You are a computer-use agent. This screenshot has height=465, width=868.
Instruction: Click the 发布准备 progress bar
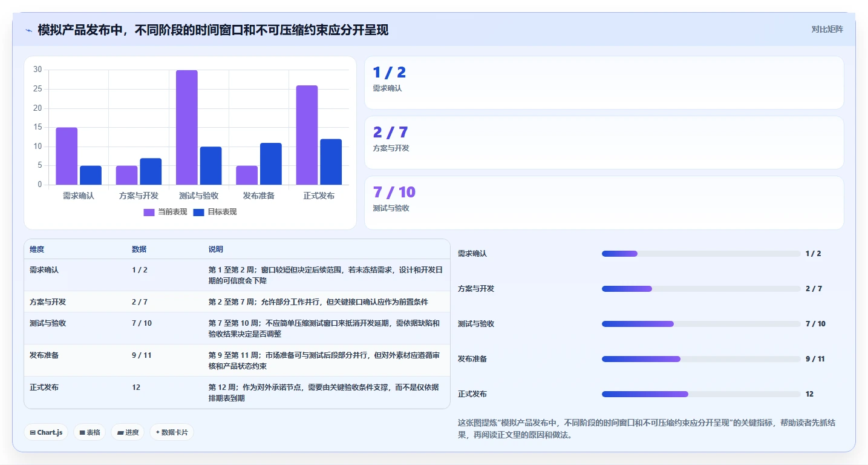(701, 359)
